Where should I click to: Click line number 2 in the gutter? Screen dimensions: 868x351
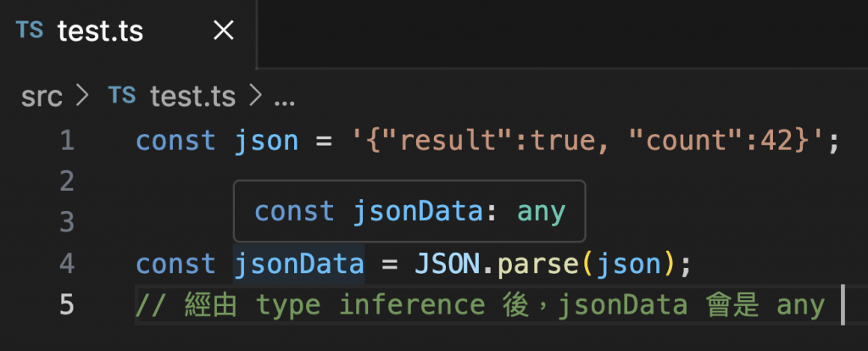pos(66,181)
